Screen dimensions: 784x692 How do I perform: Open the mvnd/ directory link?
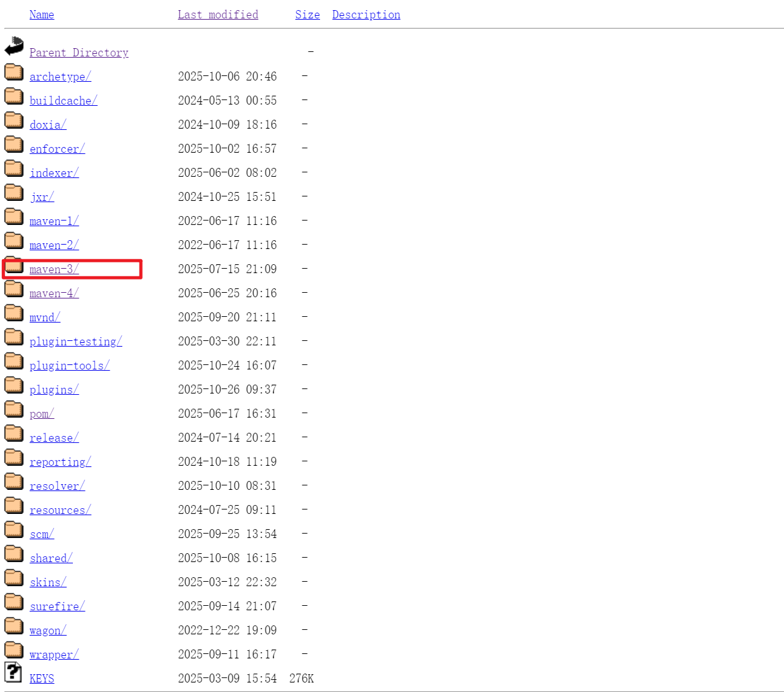click(45, 317)
